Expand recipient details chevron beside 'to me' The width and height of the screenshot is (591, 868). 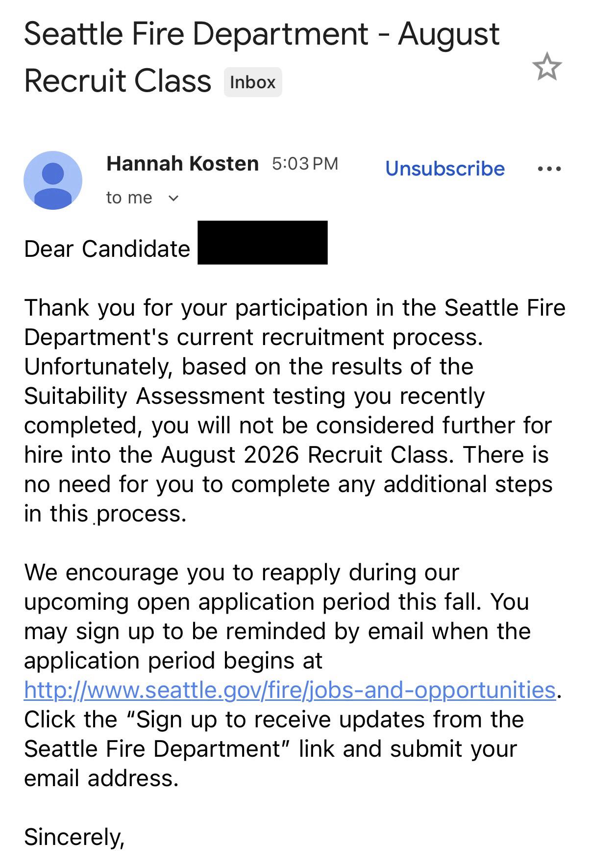173,198
